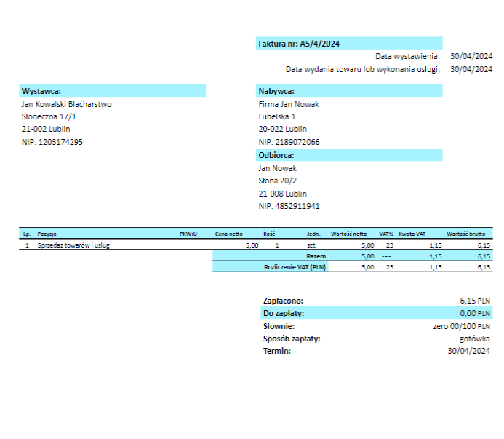Click the Wystawca section header

pyautogui.click(x=112, y=91)
